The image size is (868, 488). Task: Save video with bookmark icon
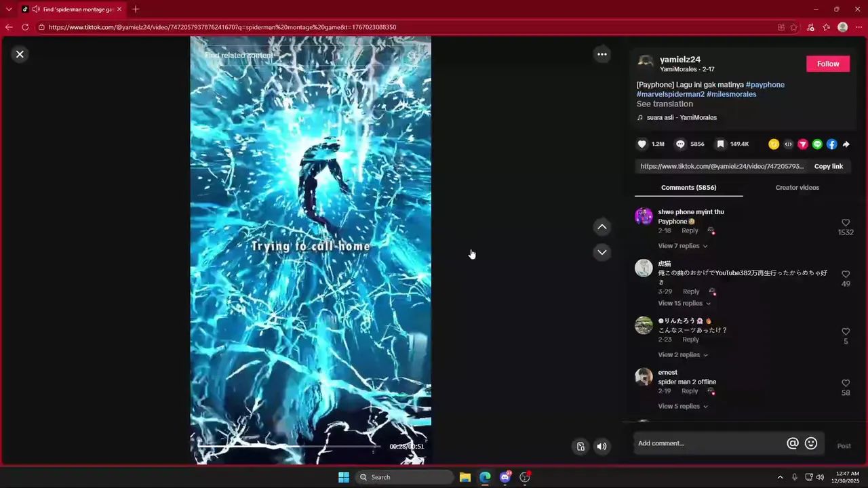(x=720, y=144)
